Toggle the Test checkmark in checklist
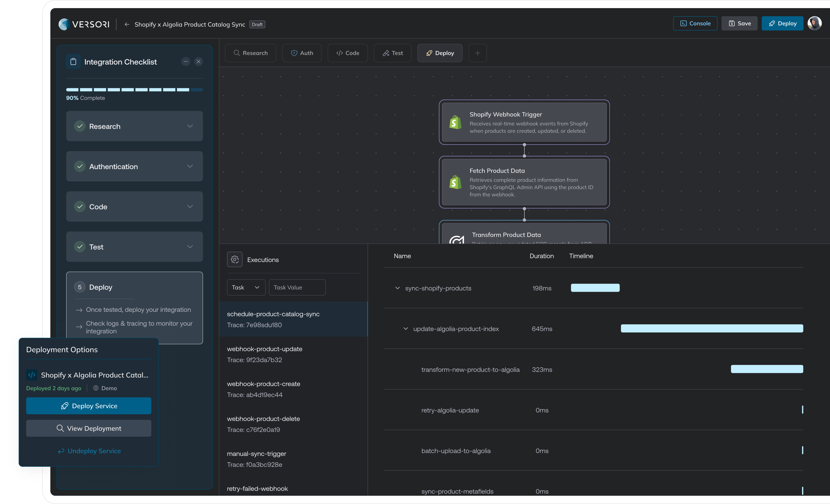This screenshot has height=504, width=830. (80, 247)
